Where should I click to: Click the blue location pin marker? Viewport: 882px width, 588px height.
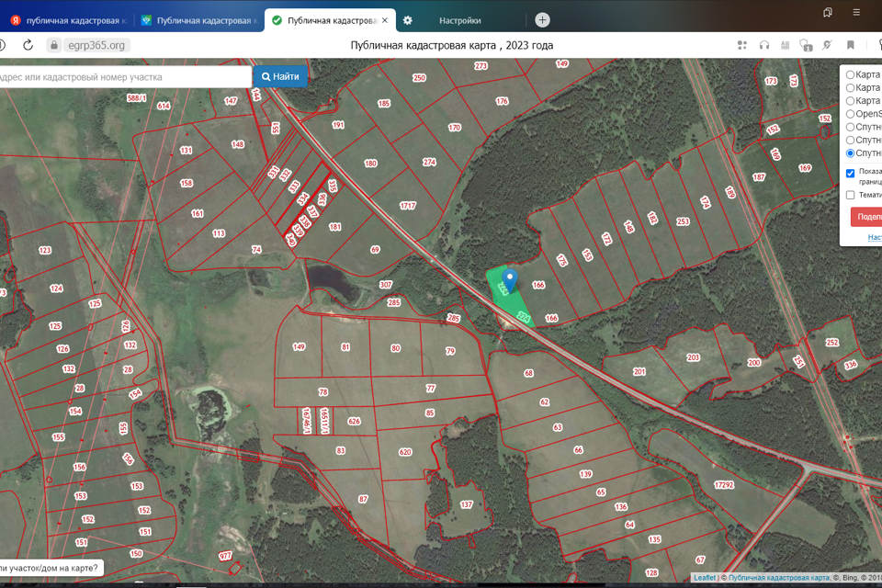[510, 278]
